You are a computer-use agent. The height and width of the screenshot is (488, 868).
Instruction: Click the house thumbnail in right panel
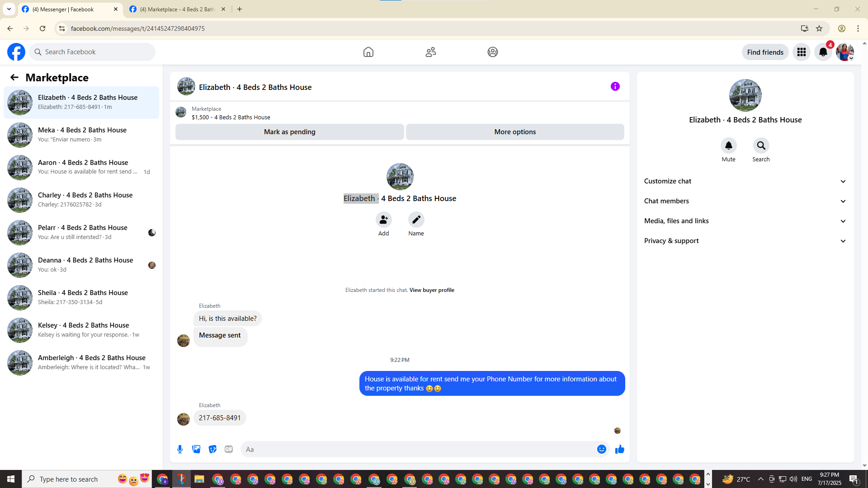[x=745, y=95]
